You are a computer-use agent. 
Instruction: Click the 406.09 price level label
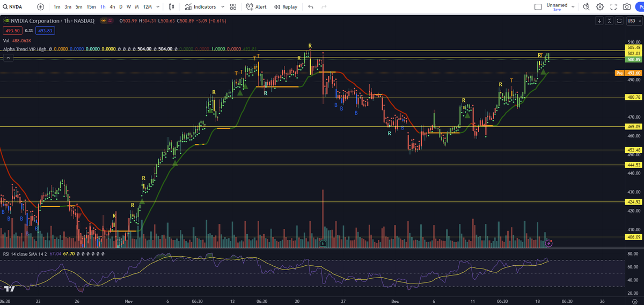[x=634, y=237]
